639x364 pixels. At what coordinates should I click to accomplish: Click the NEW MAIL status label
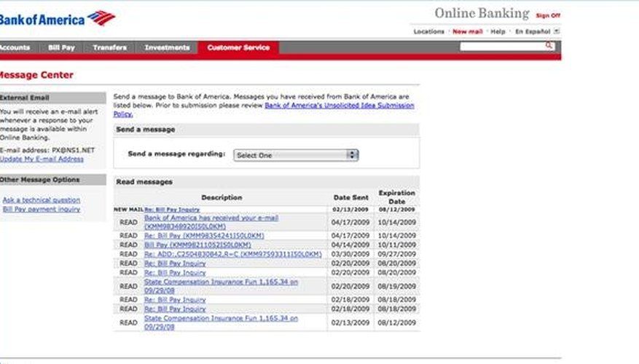tap(128, 210)
